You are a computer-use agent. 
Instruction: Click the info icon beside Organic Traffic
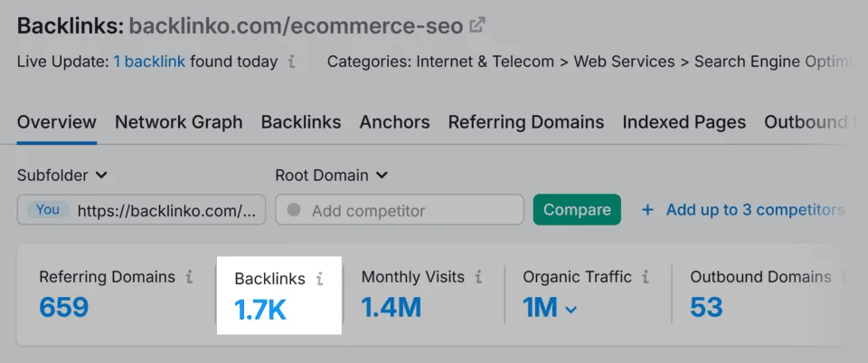(646, 276)
